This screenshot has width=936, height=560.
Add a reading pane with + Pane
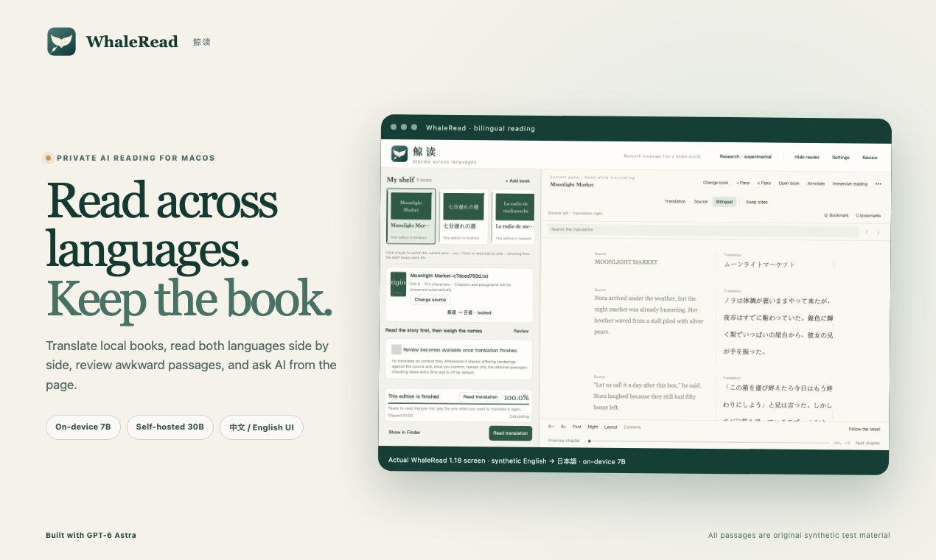(743, 183)
